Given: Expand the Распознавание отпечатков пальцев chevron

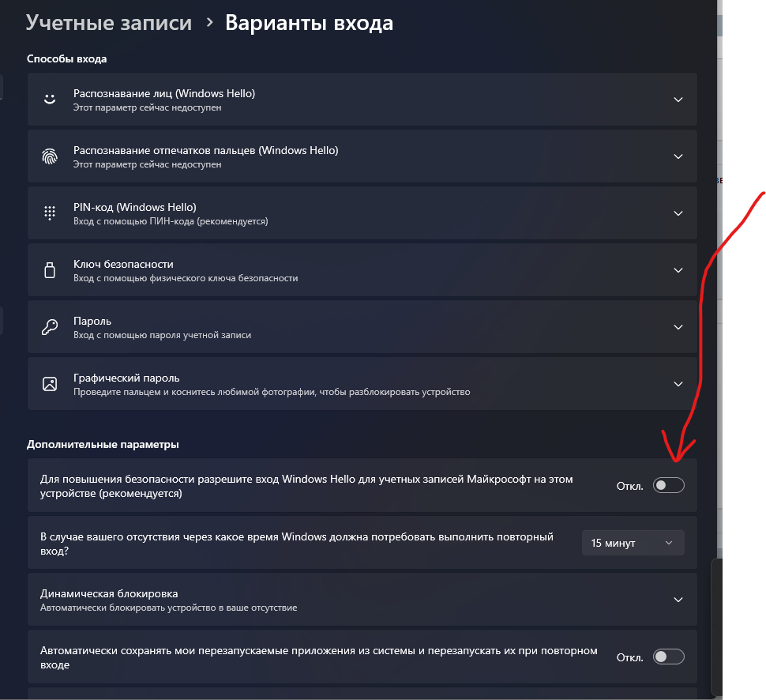Looking at the screenshot, I should tap(678, 156).
